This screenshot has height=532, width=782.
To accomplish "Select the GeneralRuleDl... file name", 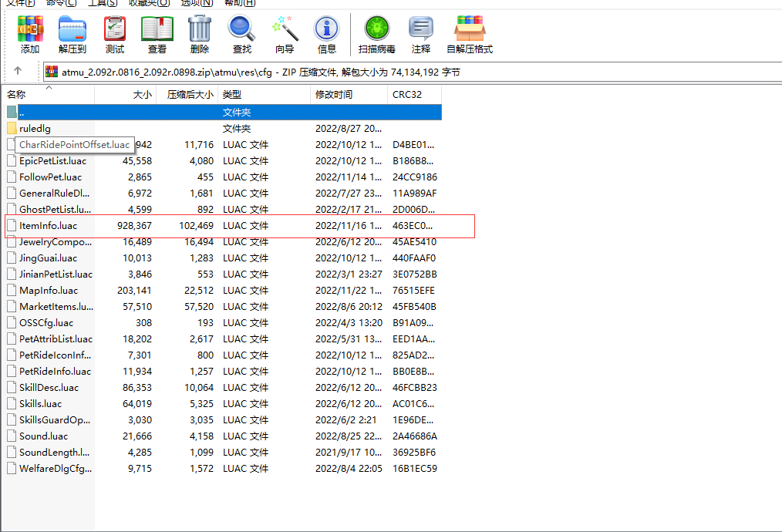I will tap(54, 193).
